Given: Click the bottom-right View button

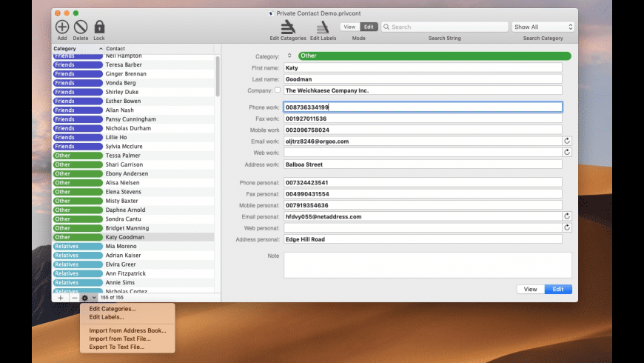Looking at the screenshot, I should pos(531,289).
